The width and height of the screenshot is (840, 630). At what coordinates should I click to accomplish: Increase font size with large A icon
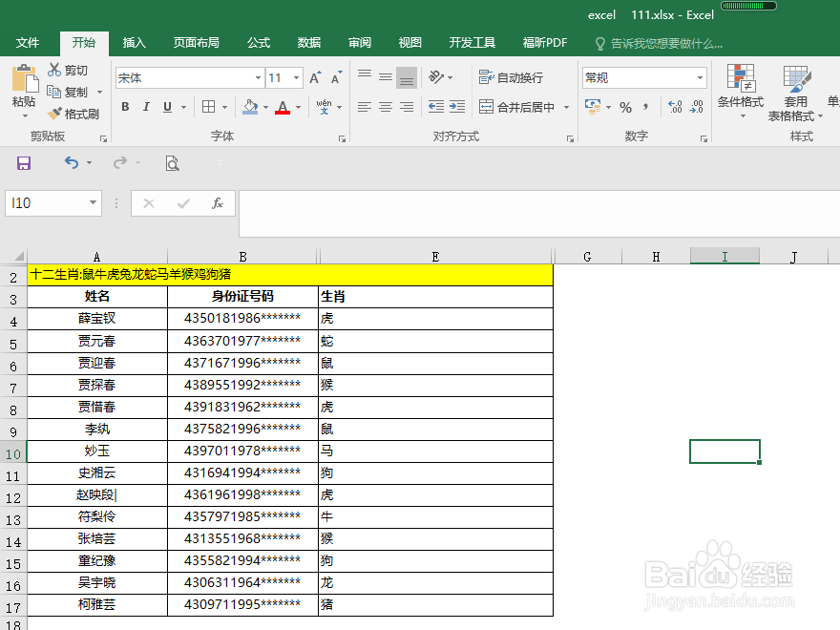pos(316,77)
